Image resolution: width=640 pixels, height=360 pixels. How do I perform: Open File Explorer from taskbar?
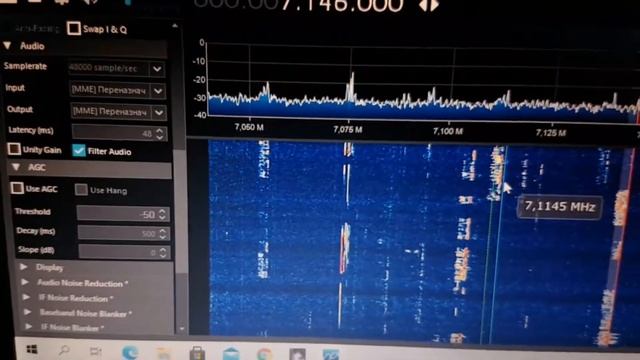(x=163, y=353)
